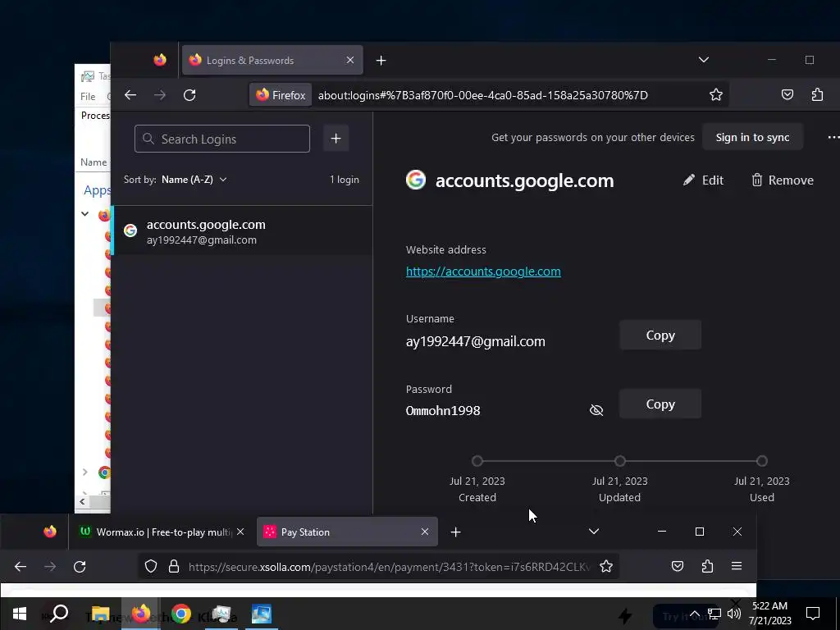Click Created Jul 21, 2023 timeline point

(477, 461)
